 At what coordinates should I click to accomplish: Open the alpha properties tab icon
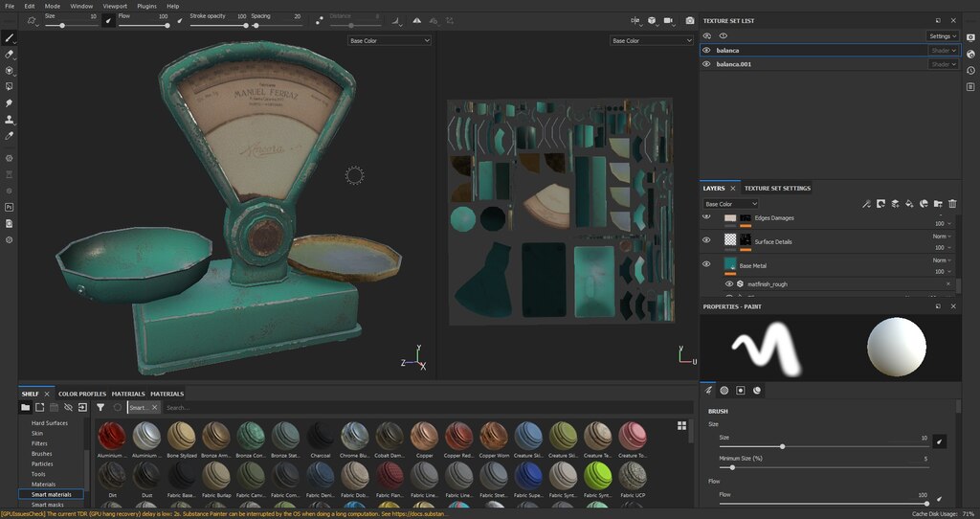(724, 390)
